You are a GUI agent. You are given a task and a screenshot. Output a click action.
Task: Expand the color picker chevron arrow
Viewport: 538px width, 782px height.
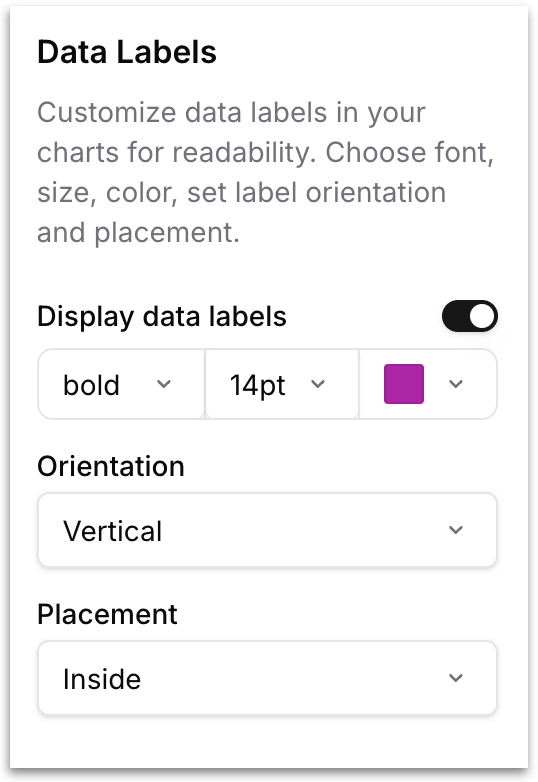click(456, 384)
